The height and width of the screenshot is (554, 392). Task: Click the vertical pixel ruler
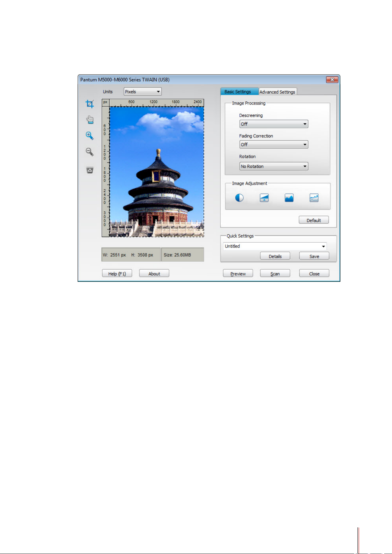(x=105, y=172)
